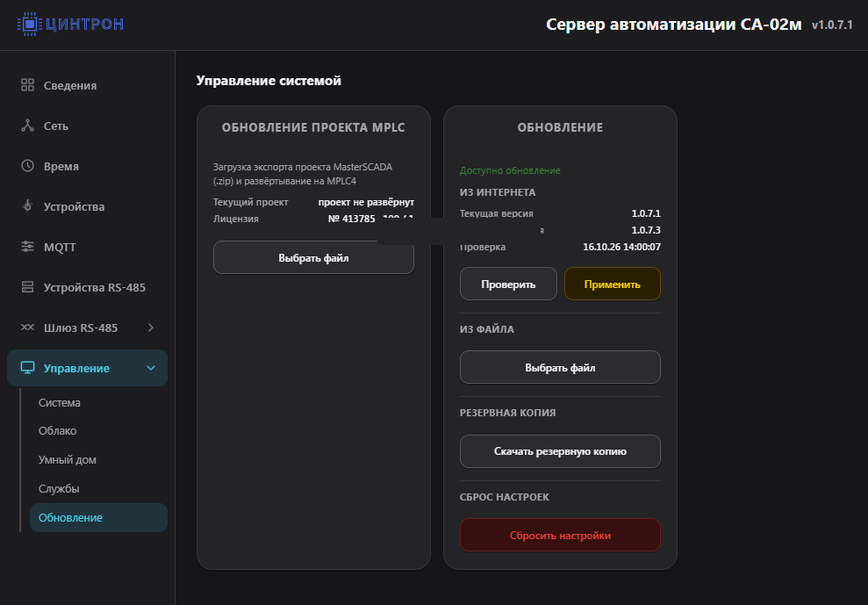
Task: Click the ЦИНТРОН brand name text
Action: pos(85,24)
